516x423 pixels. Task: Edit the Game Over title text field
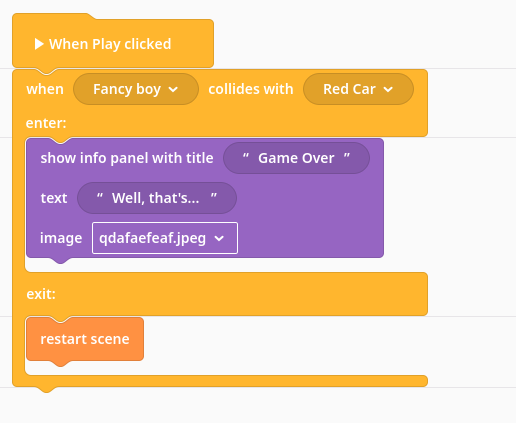click(x=296, y=158)
